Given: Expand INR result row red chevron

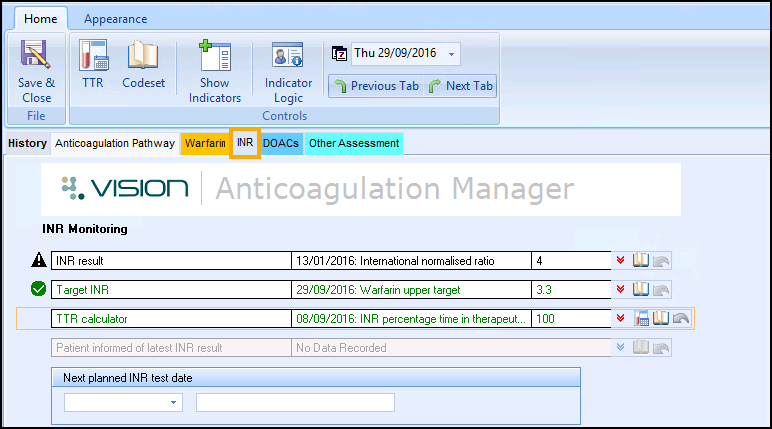Looking at the screenshot, I should 621,261.
